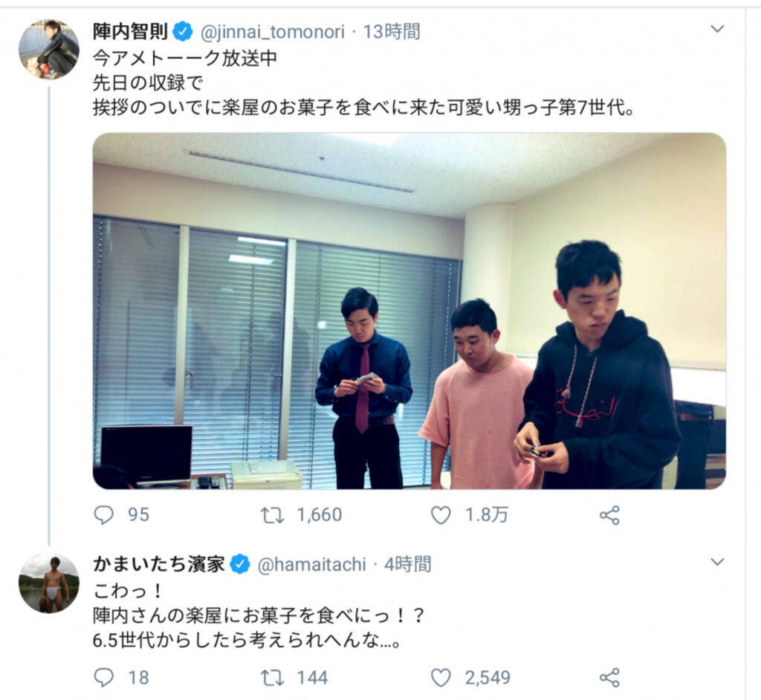761x700 pixels.
Task: Like the tweet showing 1.8万 likes
Action: tap(441, 515)
